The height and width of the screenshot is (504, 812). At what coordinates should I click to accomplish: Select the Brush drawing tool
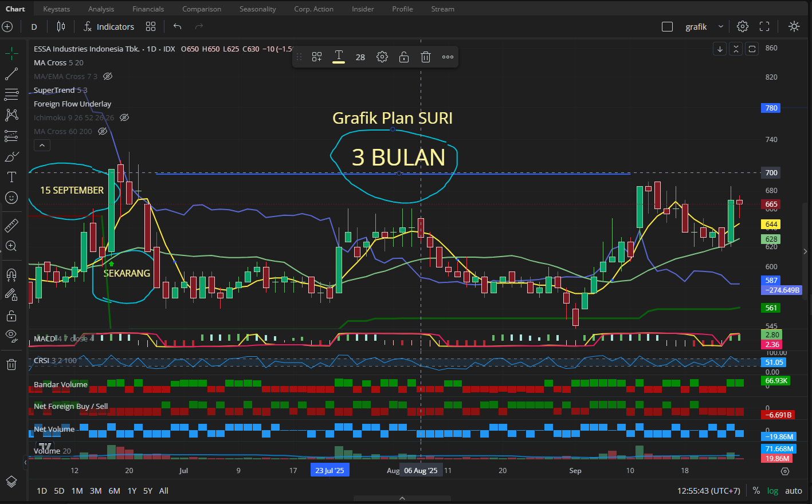(x=11, y=156)
